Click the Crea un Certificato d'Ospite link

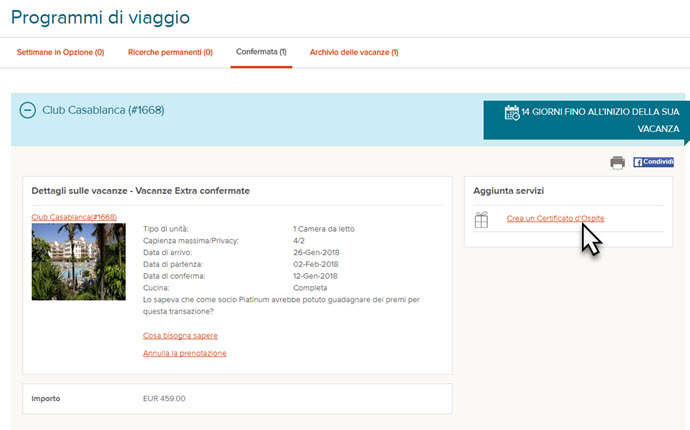555,218
